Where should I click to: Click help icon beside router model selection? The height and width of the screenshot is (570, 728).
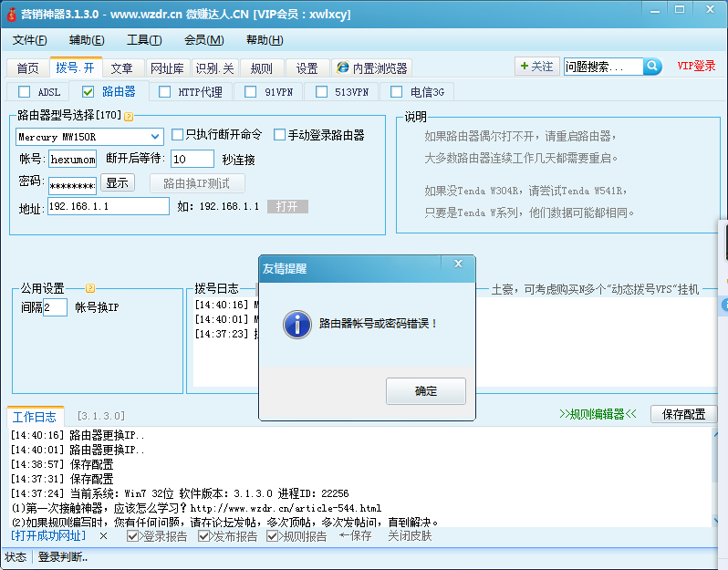[x=129, y=117]
